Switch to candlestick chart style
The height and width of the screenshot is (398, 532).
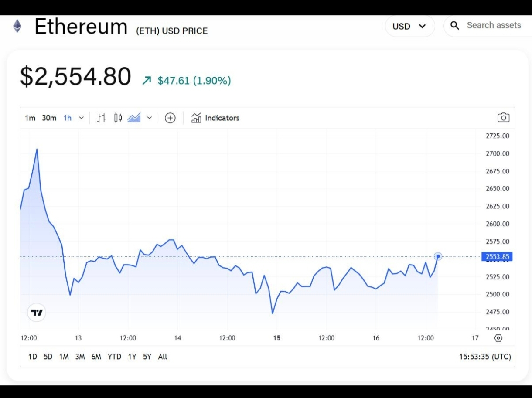118,118
